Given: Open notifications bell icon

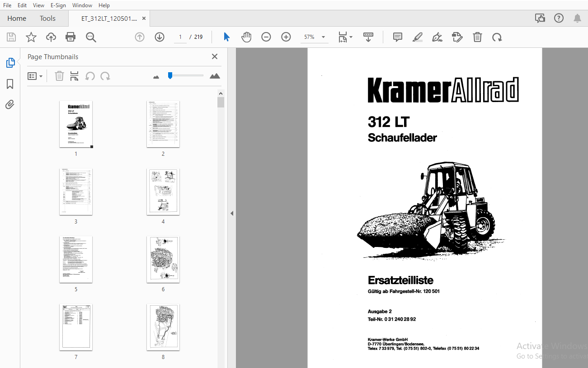Looking at the screenshot, I should click(x=577, y=18).
